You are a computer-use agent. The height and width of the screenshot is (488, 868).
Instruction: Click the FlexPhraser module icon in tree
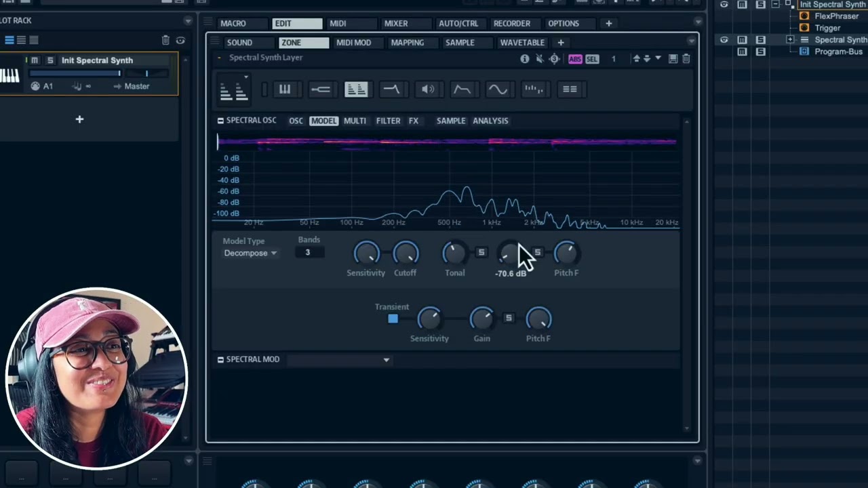[804, 16]
